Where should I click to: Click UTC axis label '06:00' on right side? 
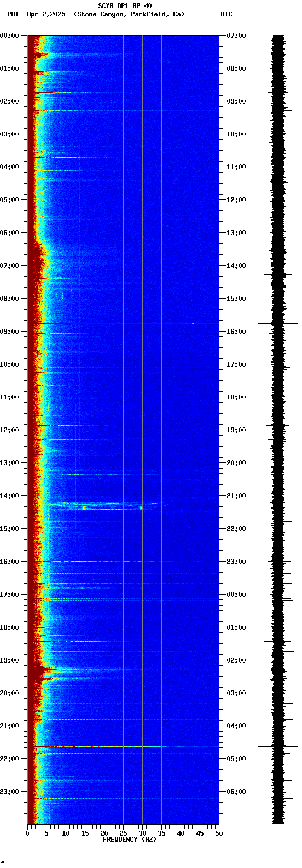click(236, 792)
